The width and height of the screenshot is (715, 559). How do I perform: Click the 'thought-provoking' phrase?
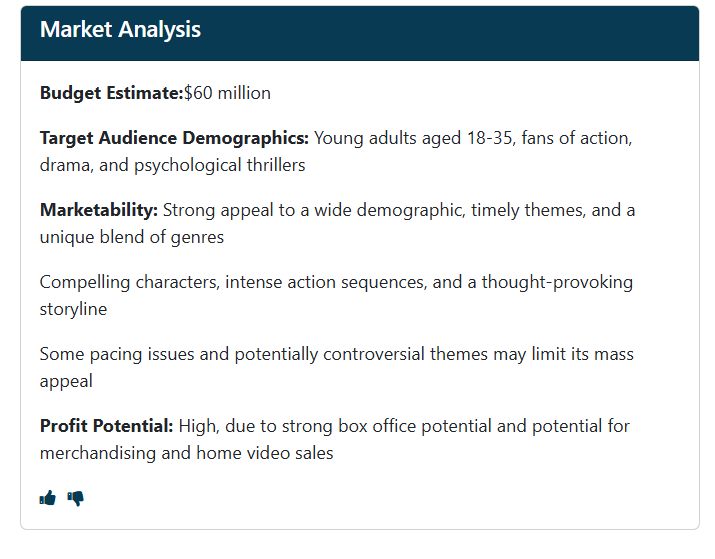(557, 282)
